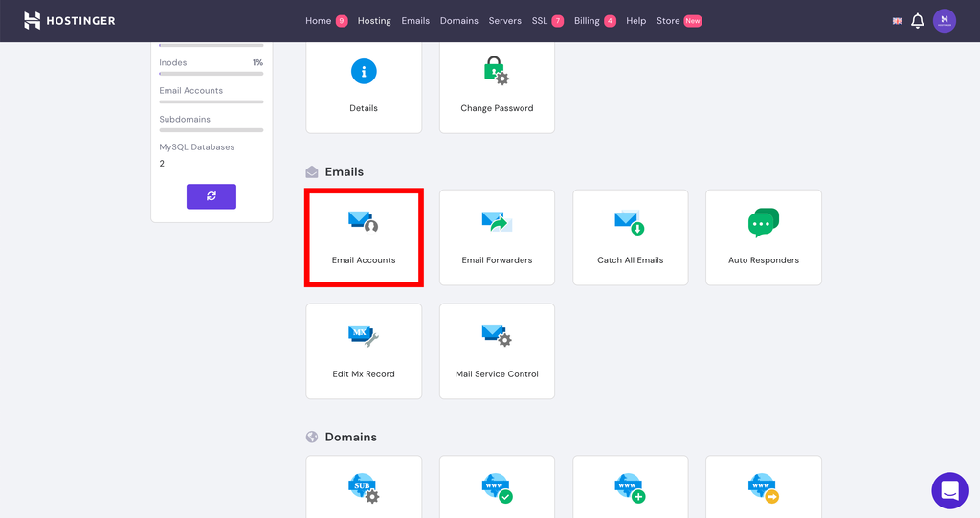Open the Hosting menu item
The image size is (980, 518).
click(374, 21)
